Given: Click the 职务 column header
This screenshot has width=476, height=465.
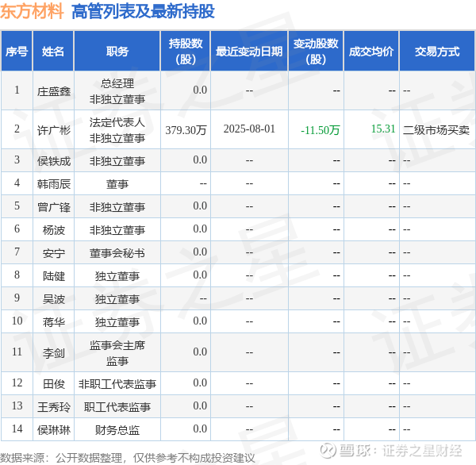Looking at the screenshot, I should (x=117, y=51).
